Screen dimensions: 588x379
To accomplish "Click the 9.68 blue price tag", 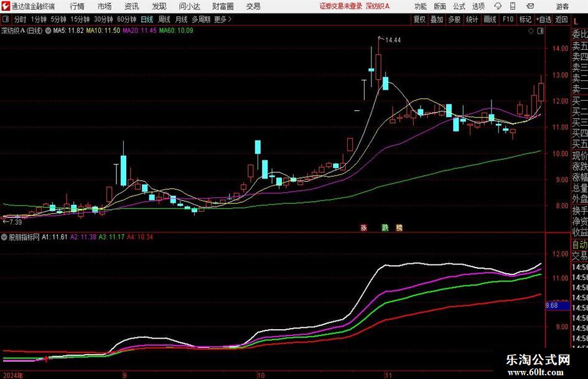I will (558, 306).
